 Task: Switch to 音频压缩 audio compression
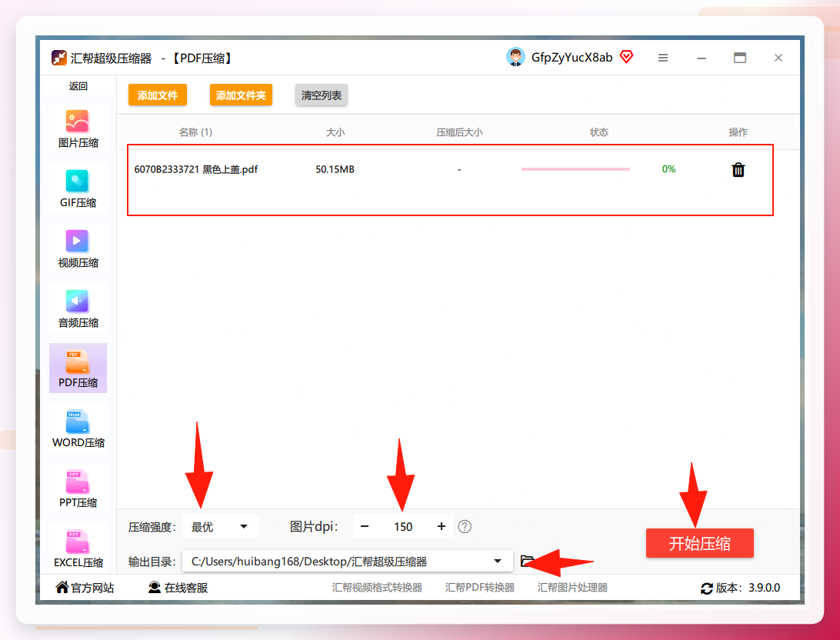pyautogui.click(x=78, y=308)
